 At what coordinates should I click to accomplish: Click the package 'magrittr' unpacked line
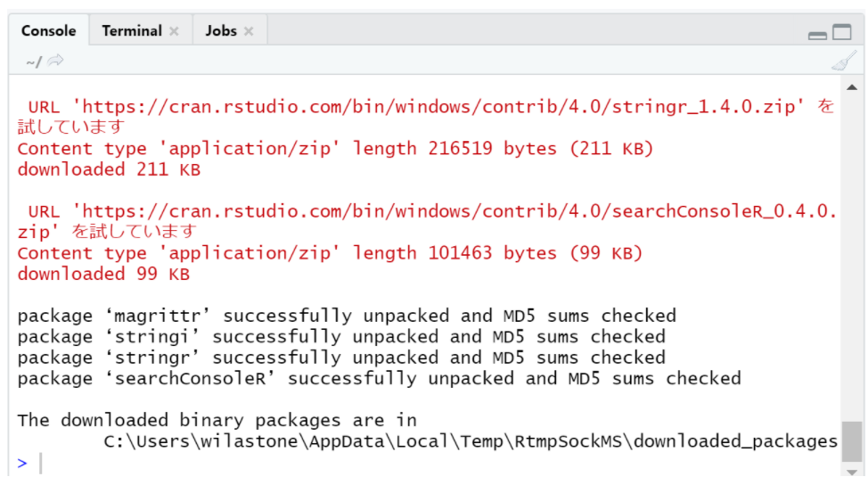[x=347, y=316]
